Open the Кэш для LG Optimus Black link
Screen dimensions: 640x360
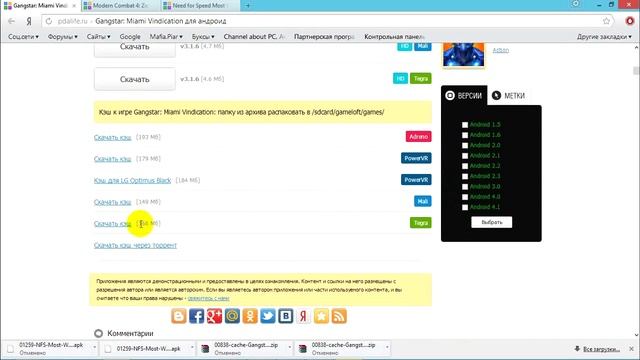pyautogui.click(x=132, y=180)
